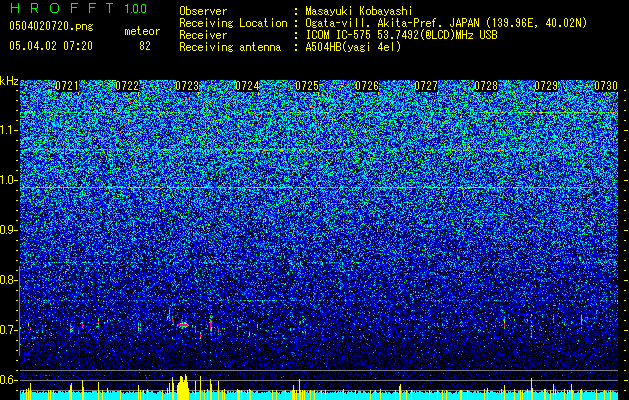Click the 0727 time marker
This screenshot has height=400, width=629.
click(x=426, y=86)
